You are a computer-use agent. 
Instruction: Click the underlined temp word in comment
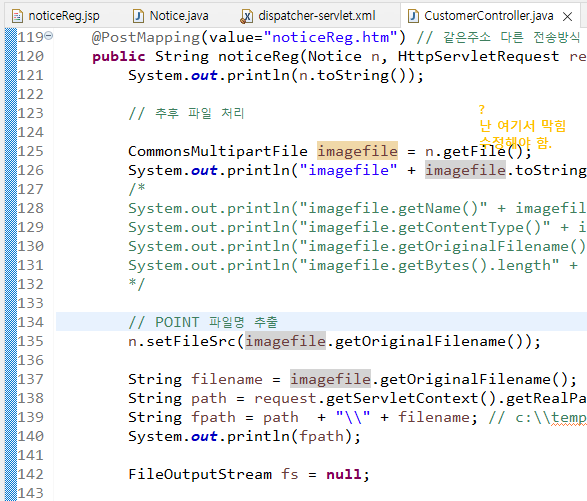tap(569, 418)
